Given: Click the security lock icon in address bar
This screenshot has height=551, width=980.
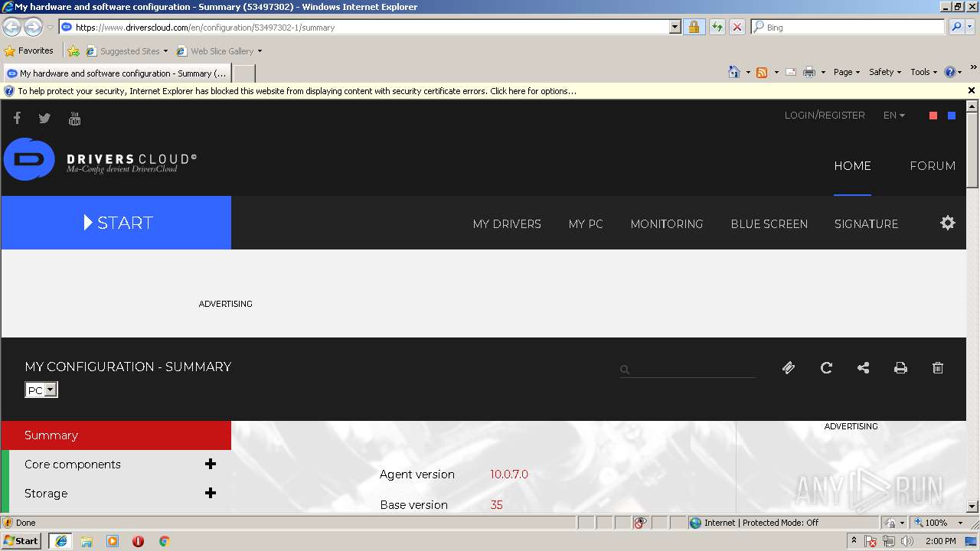Looking at the screenshot, I should [x=694, y=27].
